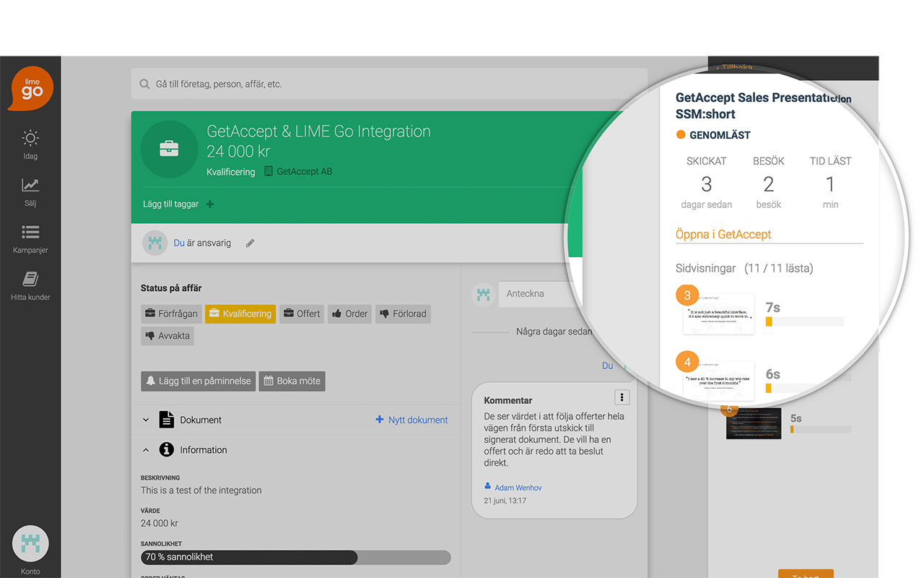This screenshot has height=578, width=924.
Task: Select the Kvalificering status button
Action: coord(240,314)
